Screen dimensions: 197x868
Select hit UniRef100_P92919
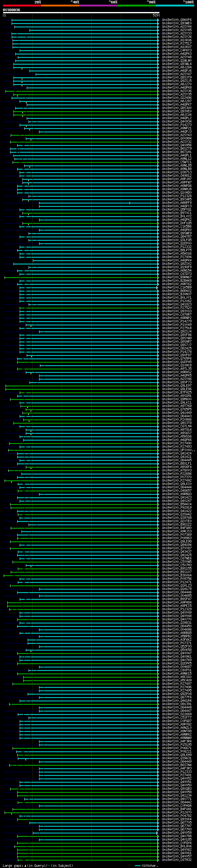point(177,507)
